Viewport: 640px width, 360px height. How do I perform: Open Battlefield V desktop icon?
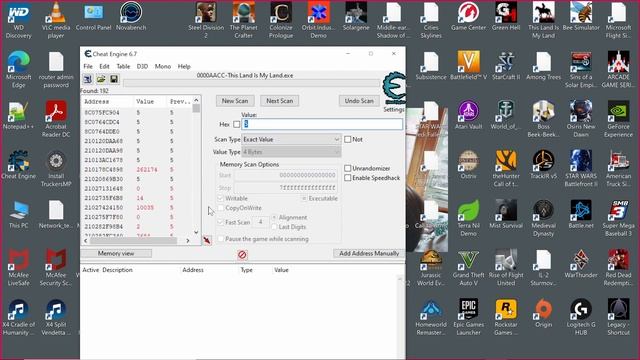pyautogui.click(x=469, y=65)
